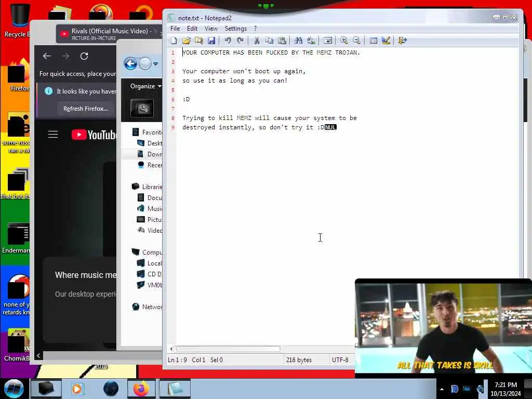Select Network in Explorer navigation pane
532x399 pixels.
tap(147, 307)
